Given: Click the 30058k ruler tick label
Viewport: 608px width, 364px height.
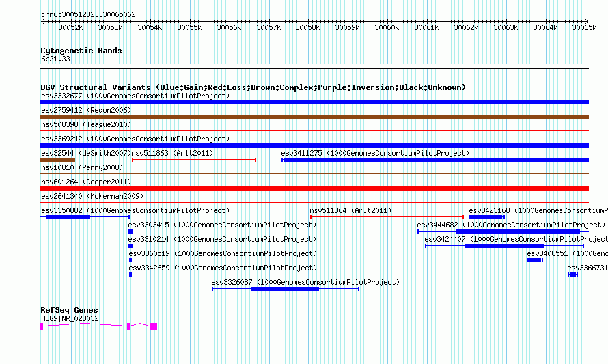Looking at the screenshot, I should coord(308,27).
